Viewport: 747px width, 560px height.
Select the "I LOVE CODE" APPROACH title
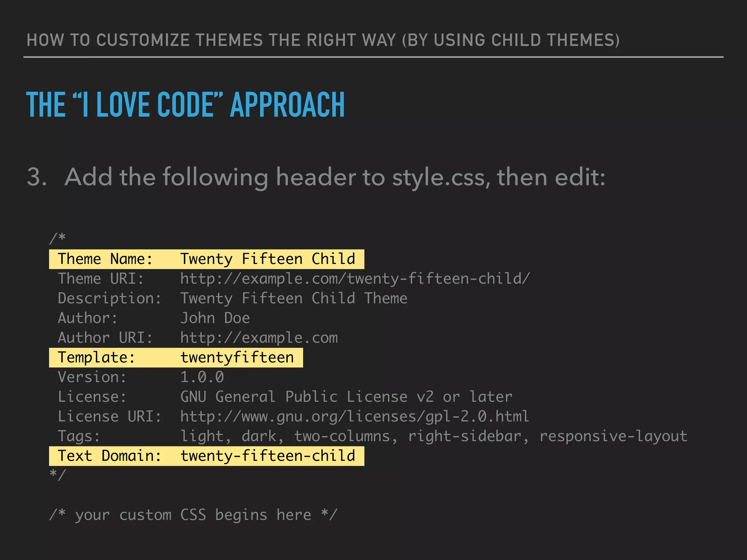pos(185,105)
